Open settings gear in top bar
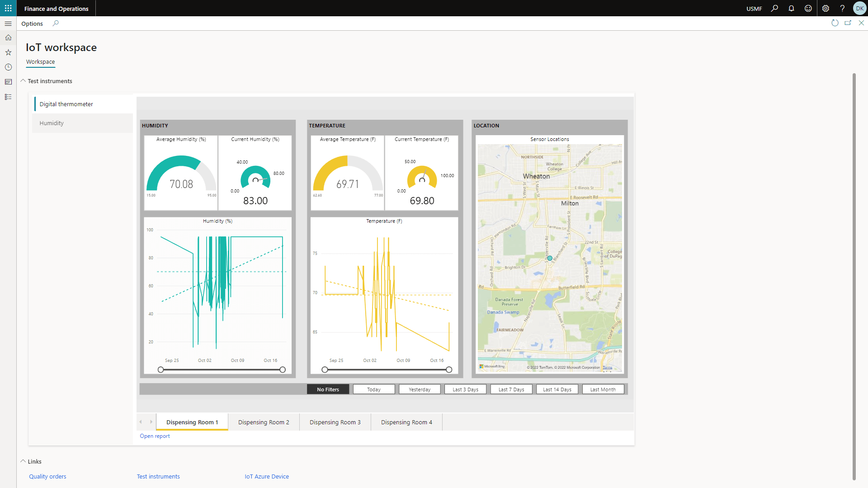The image size is (868, 488). (826, 8)
